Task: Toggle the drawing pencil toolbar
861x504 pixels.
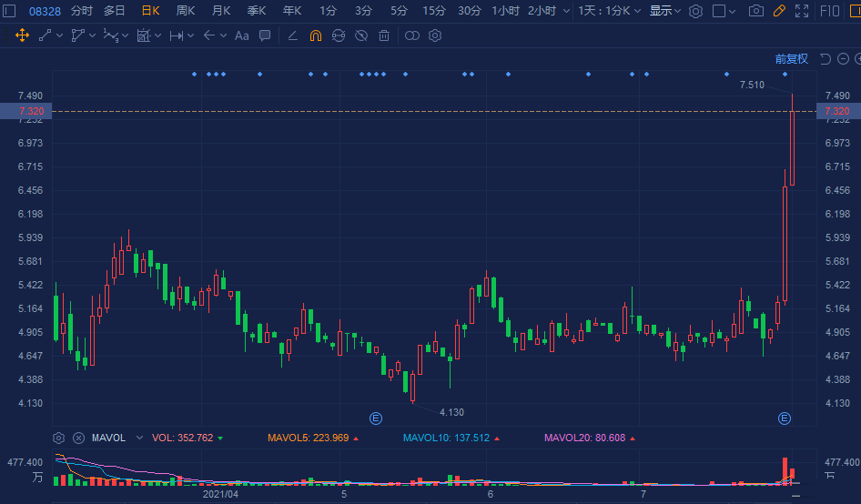Action: coord(779,11)
